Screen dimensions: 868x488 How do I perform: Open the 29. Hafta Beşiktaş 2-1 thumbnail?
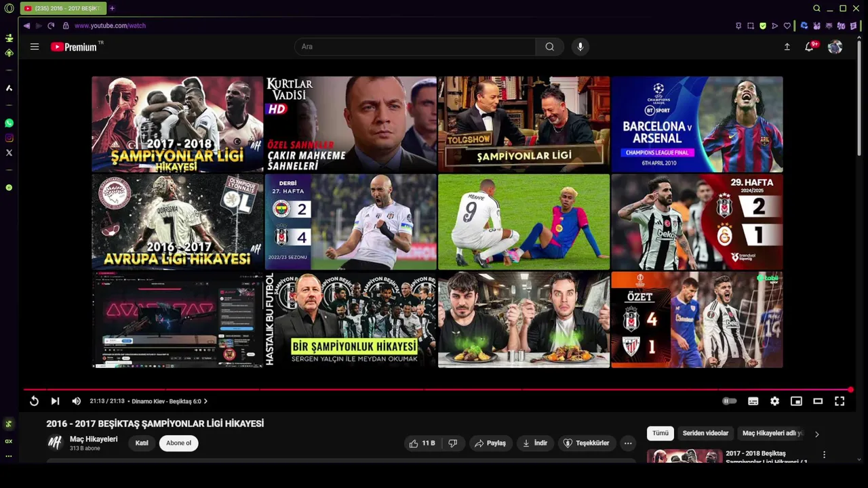(x=697, y=222)
